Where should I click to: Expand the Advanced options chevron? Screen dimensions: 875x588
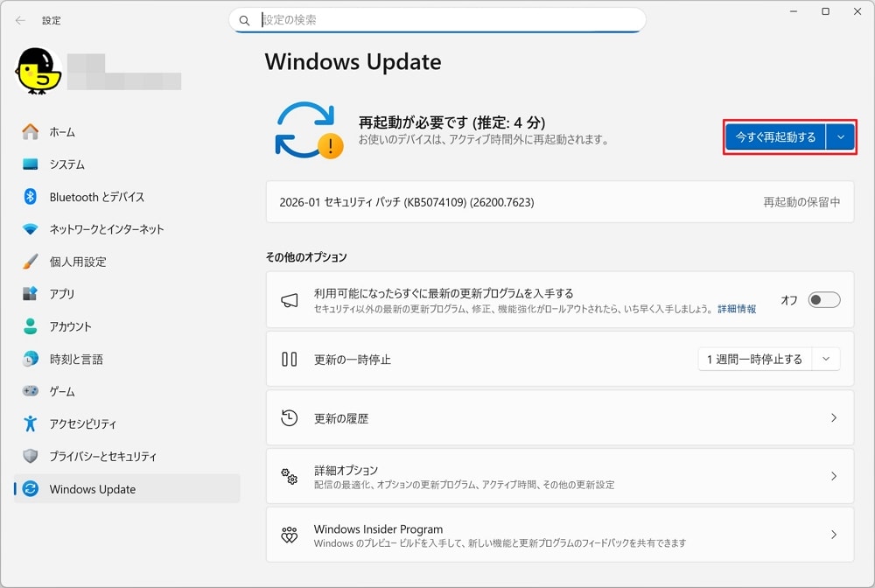[833, 476]
